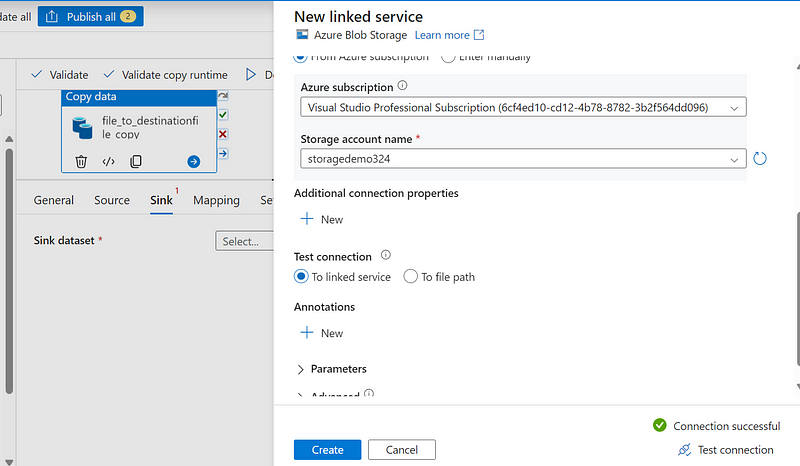
Task: Click Test connection plug icon
Action: [684, 450]
